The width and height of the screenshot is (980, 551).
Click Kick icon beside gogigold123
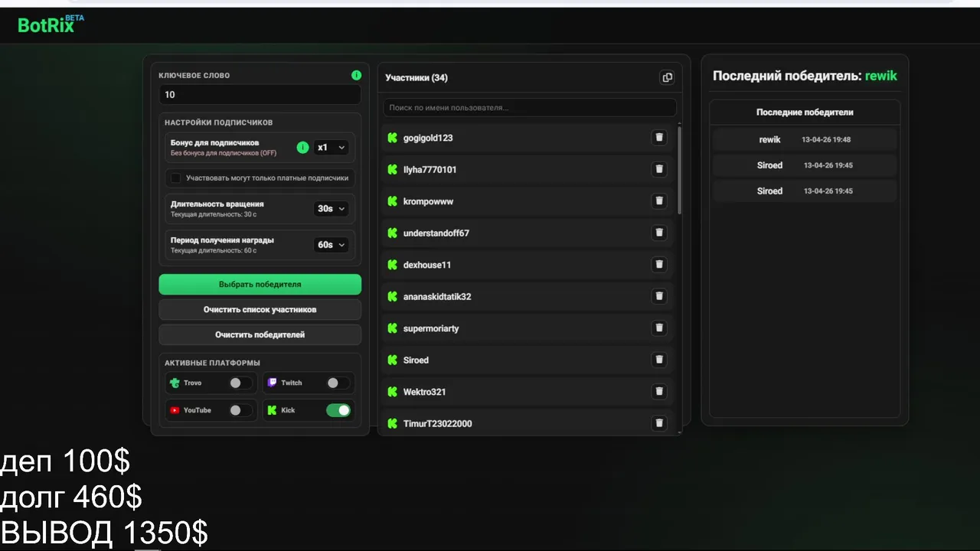click(x=393, y=138)
